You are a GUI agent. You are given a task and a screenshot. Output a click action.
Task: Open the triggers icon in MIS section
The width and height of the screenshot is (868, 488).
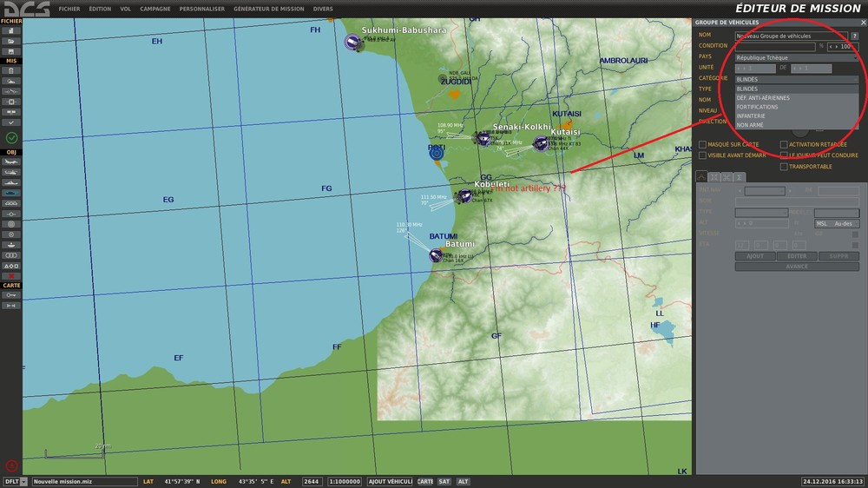11,91
